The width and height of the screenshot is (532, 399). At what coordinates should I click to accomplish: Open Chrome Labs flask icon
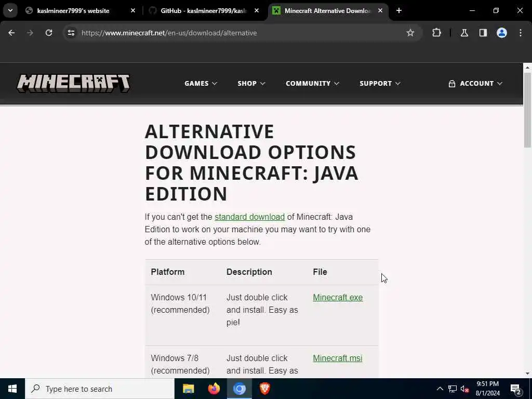pyautogui.click(x=464, y=33)
